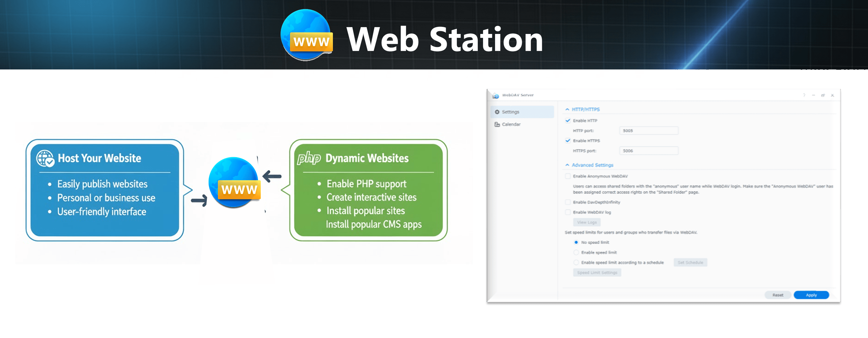The width and height of the screenshot is (868, 338).
Task: Click inside the HTTP port field showing 5005
Action: 648,131
